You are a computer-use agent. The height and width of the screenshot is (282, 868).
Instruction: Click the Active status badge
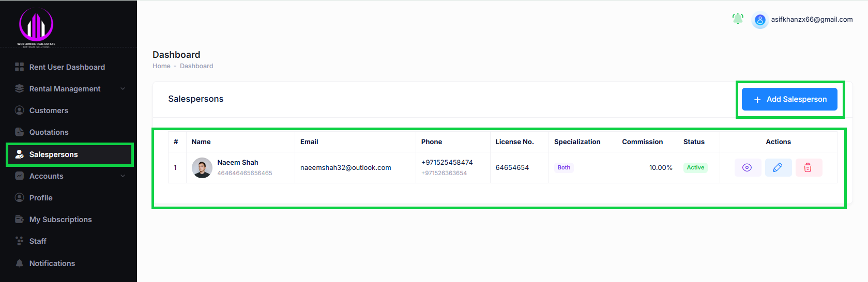pos(695,168)
